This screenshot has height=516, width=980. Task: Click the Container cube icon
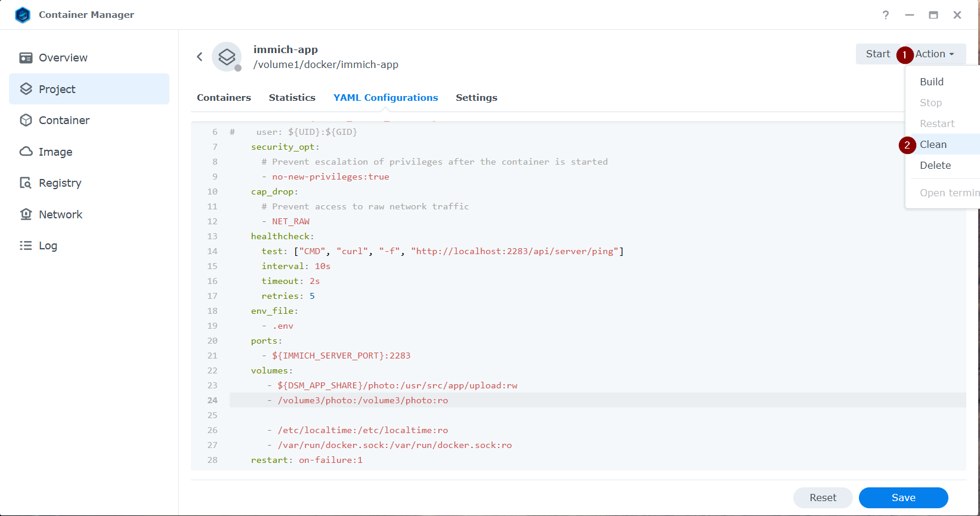pyautogui.click(x=26, y=120)
